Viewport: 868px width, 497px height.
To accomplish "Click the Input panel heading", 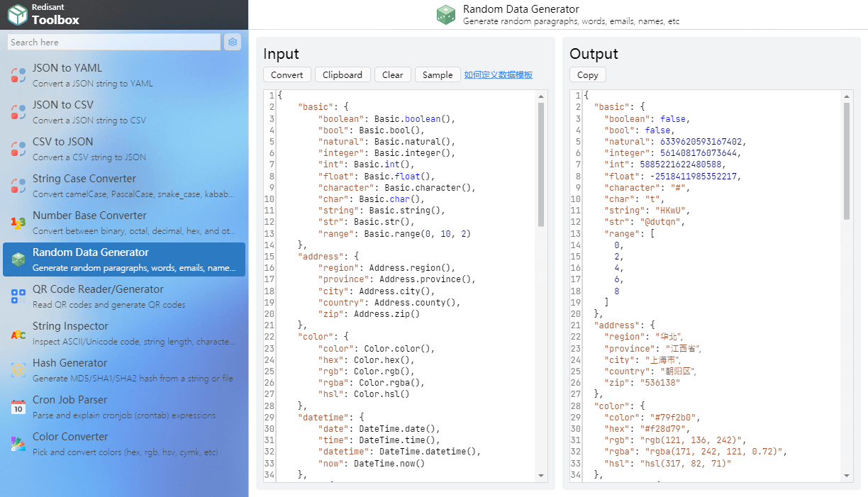I will (x=282, y=54).
